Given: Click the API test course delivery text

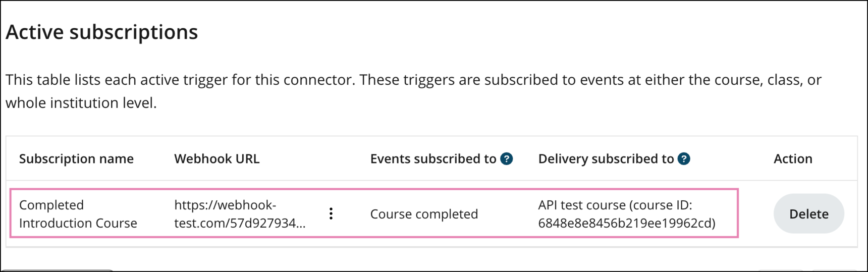Looking at the screenshot, I should pos(581,205).
